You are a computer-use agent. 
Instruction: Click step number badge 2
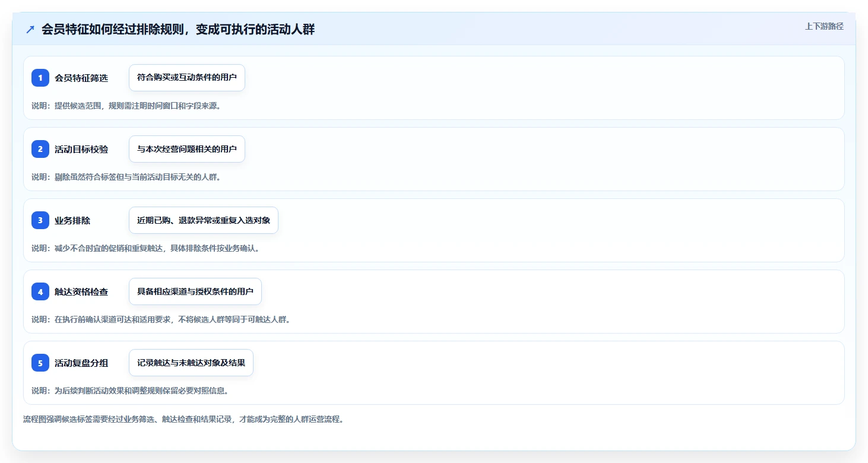click(40, 149)
